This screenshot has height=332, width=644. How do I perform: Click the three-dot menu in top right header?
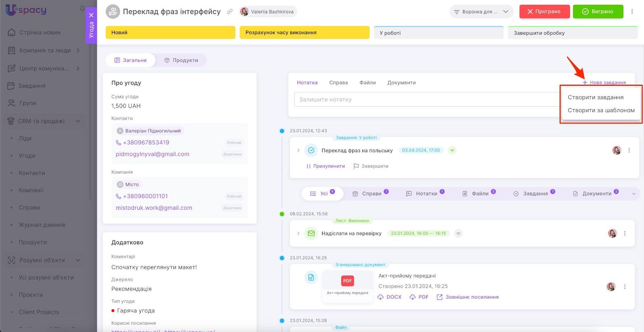[632, 12]
